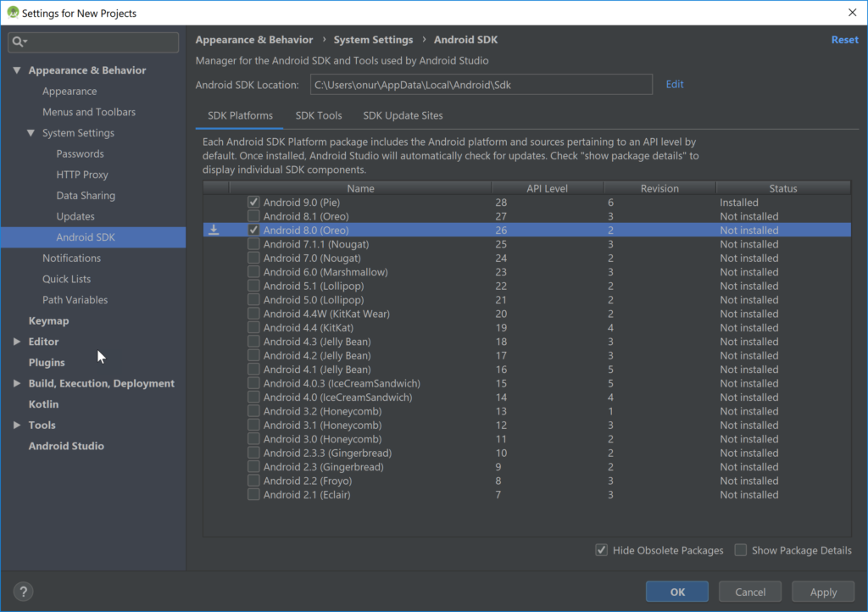The height and width of the screenshot is (612, 868).
Task: Select the Android 2.3.3 (Gingerbread) row
Action: point(526,453)
